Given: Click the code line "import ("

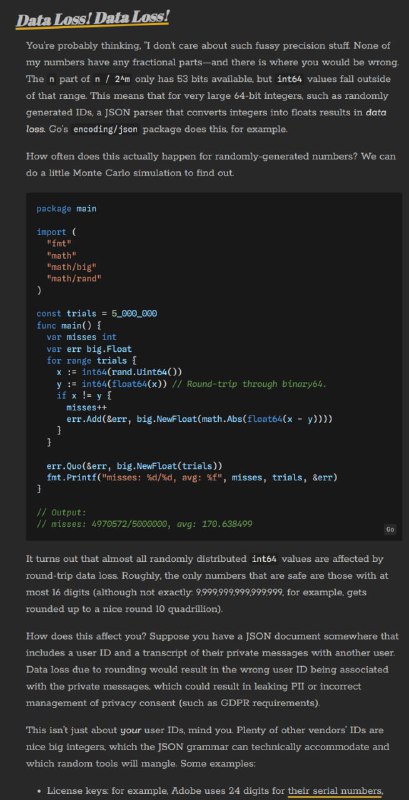Looking at the screenshot, I should point(56,232).
